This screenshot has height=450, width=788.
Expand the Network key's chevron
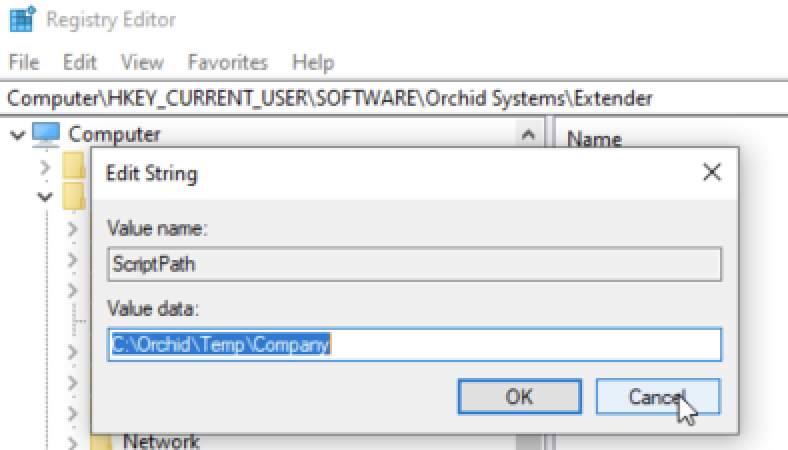pos(72,441)
